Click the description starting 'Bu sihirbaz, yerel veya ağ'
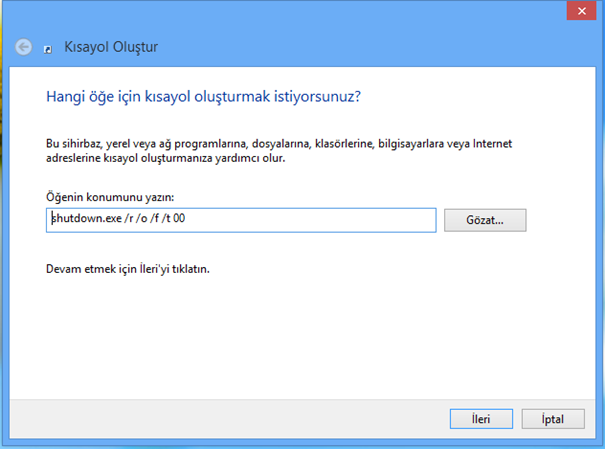The image size is (605, 449). click(x=279, y=151)
